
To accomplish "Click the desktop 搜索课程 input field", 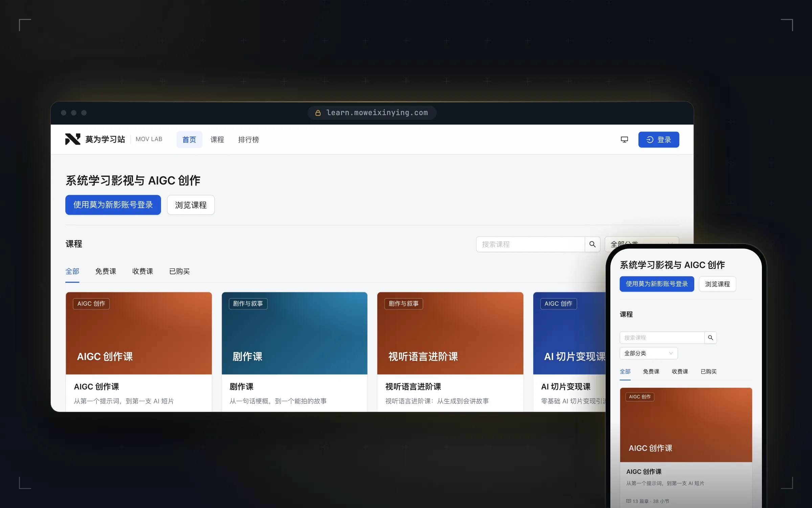I will (531, 244).
